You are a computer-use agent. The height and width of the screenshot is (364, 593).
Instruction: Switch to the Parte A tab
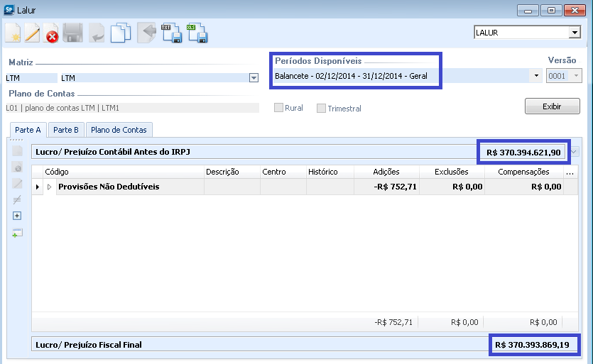coord(28,130)
